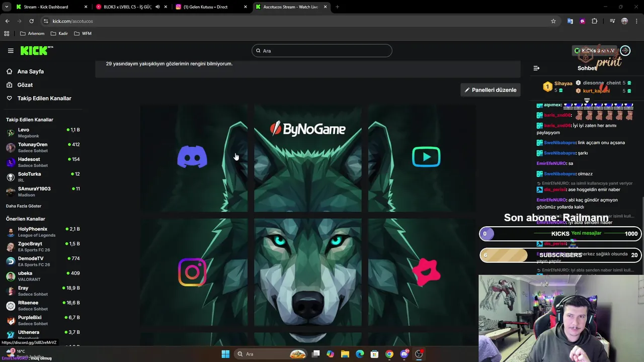Screen dimensions: 644x362
Task: Open Uthenera recommended channel
Action: [x=43, y=335]
